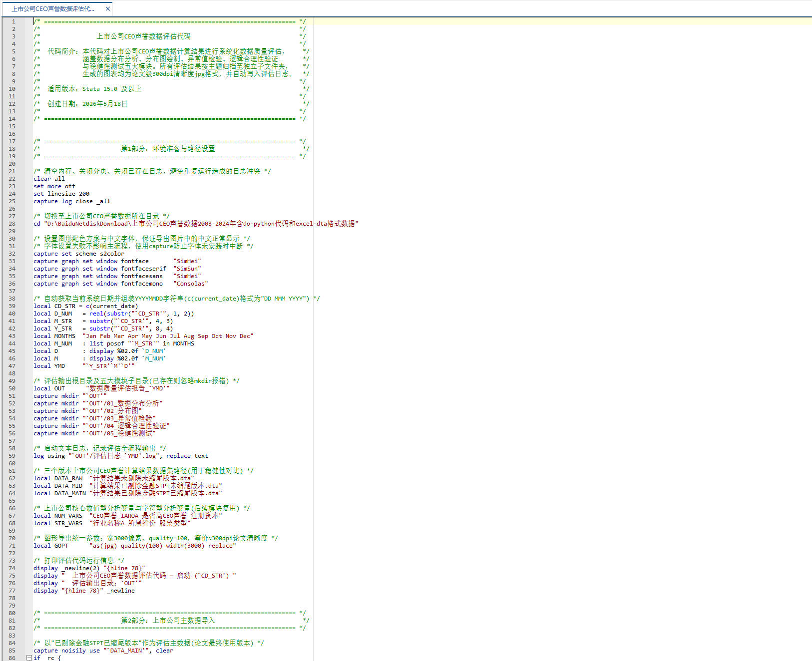
Task: Click the 'capture log close _all' line
Action: 72,201
